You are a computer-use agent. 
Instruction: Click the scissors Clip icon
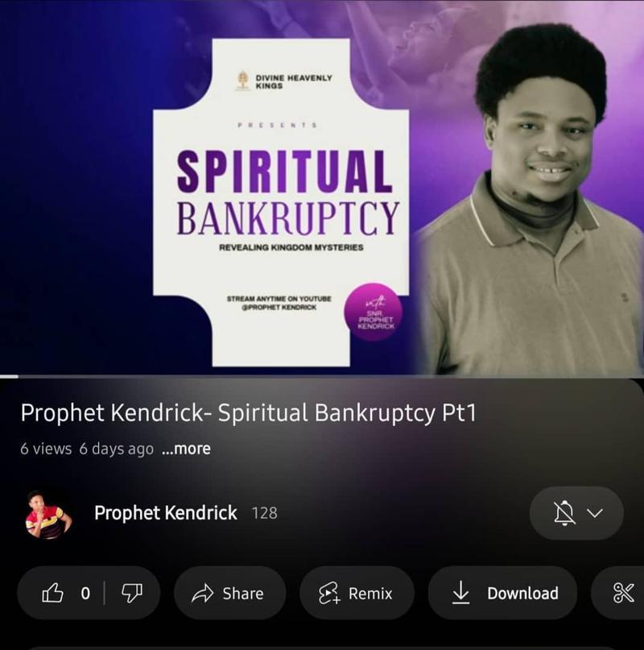click(623, 593)
